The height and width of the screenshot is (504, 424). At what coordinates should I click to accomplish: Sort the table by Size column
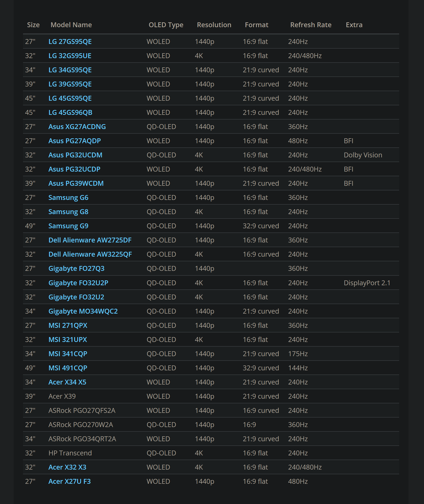pos(33,24)
